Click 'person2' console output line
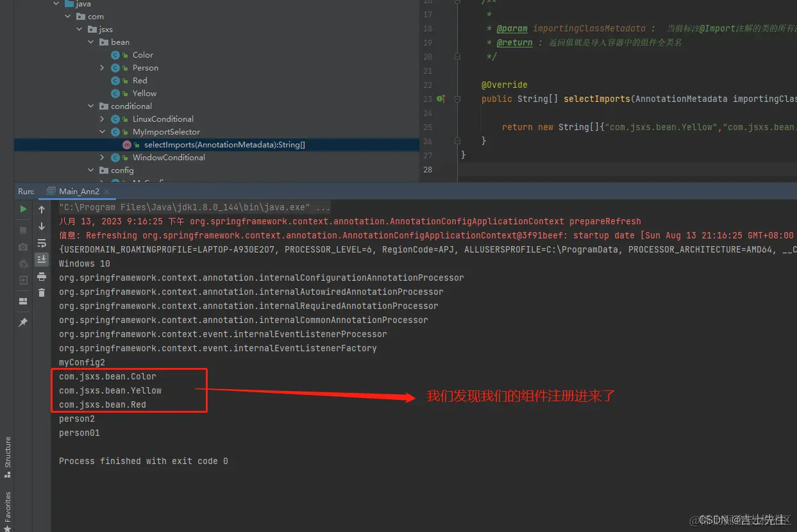The width and height of the screenshot is (797, 532). (77, 419)
